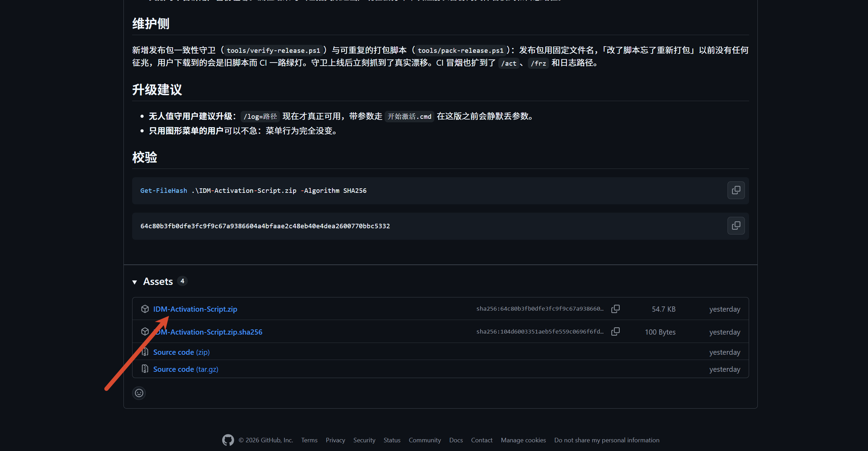The height and width of the screenshot is (451, 868).
Task: Open the Privacy footer link
Action: (335, 440)
